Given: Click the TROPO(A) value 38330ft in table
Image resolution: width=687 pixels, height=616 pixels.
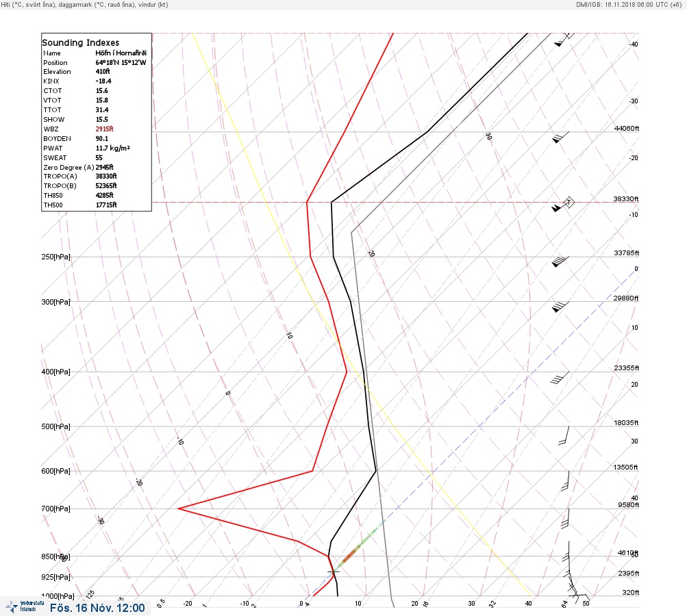Looking at the screenshot, I should point(106,176).
